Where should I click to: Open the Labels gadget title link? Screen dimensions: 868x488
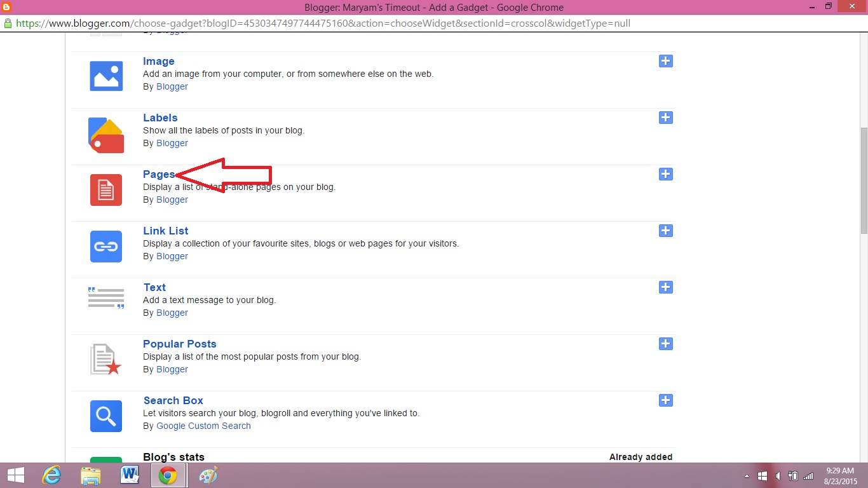coord(160,118)
